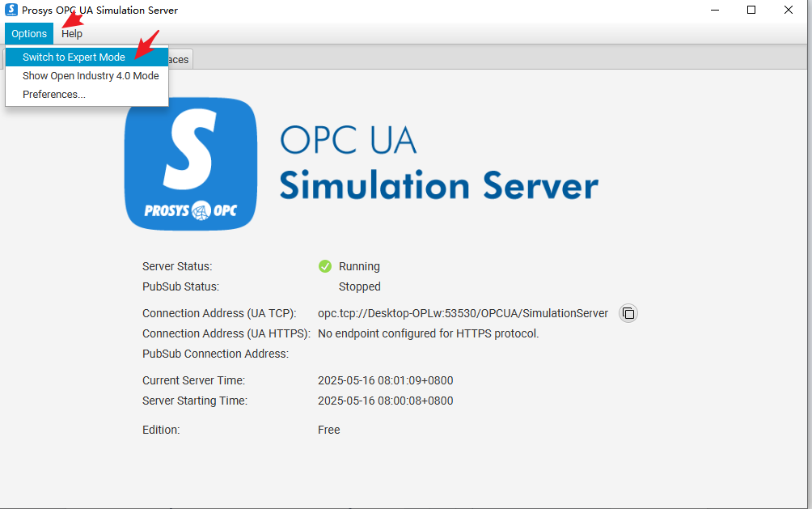Close the Simulation Server window

[789, 10]
